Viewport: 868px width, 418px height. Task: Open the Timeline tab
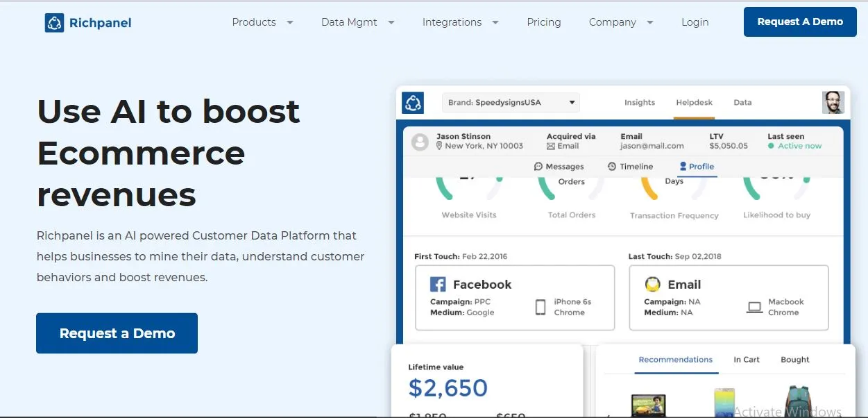(x=630, y=167)
